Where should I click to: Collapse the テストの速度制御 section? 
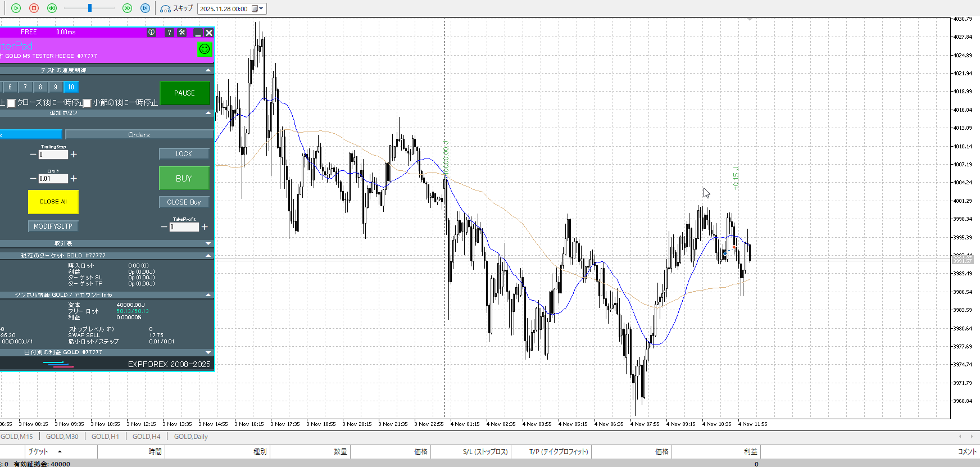tap(208, 70)
